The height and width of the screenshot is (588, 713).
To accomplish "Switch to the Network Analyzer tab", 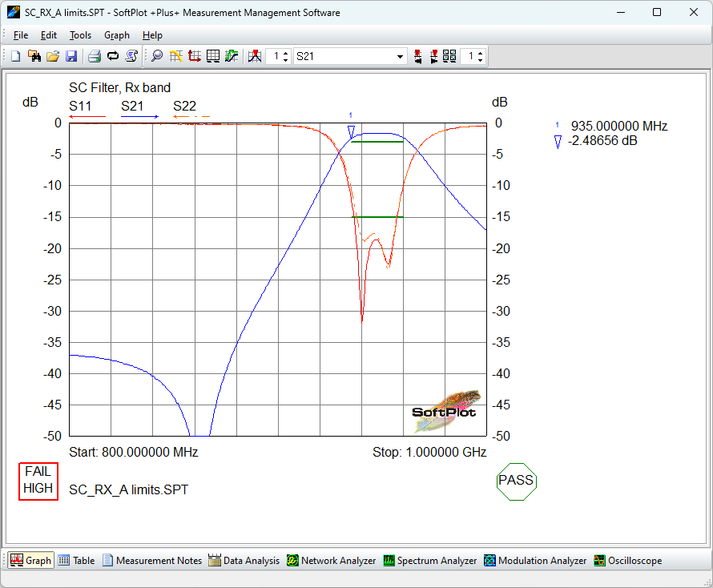I will click(x=331, y=561).
